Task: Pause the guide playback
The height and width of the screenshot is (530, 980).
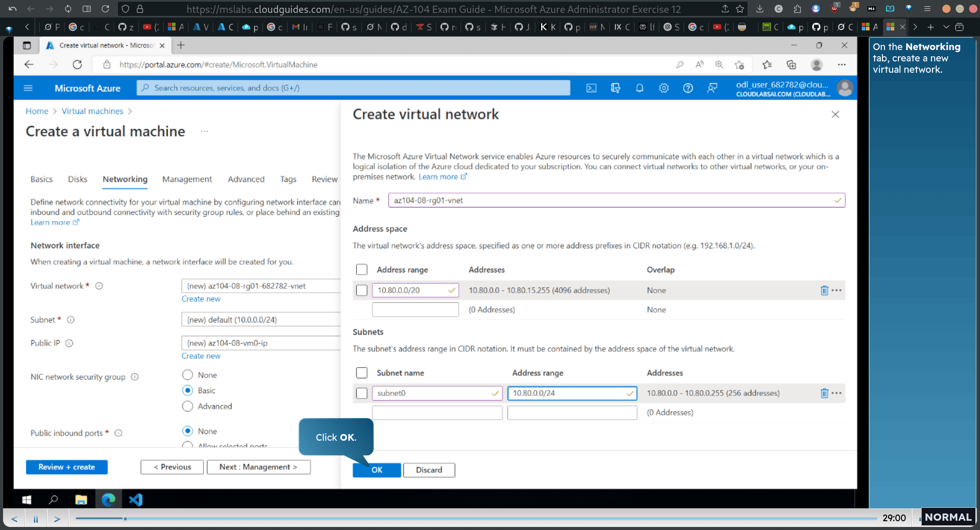Action: [36, 519]
